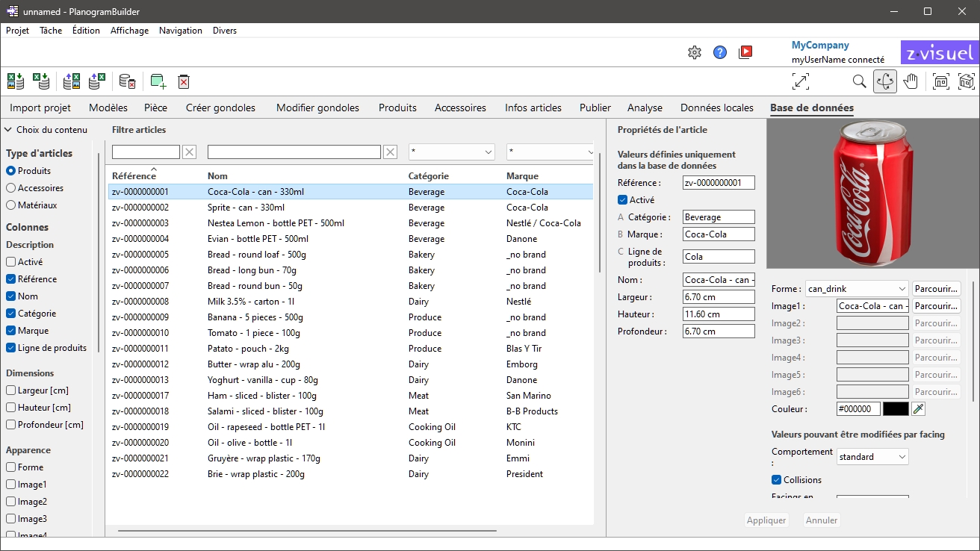Uncheck the Marque column checkbox

[10, 331]
